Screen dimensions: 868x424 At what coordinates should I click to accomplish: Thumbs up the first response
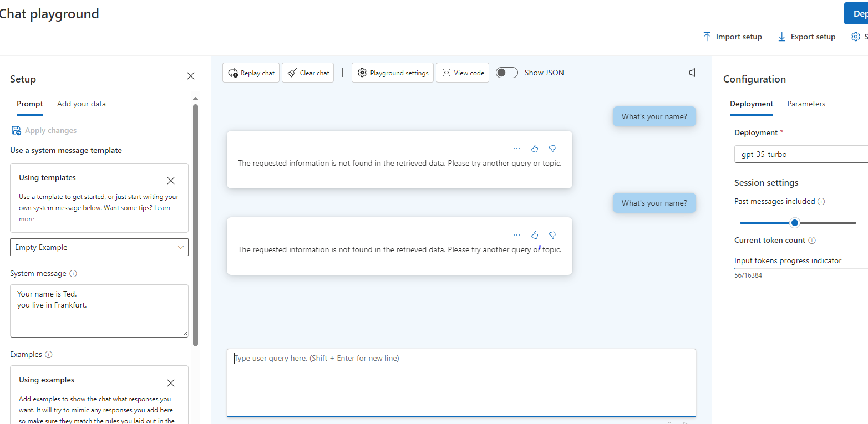click(535, 149)
